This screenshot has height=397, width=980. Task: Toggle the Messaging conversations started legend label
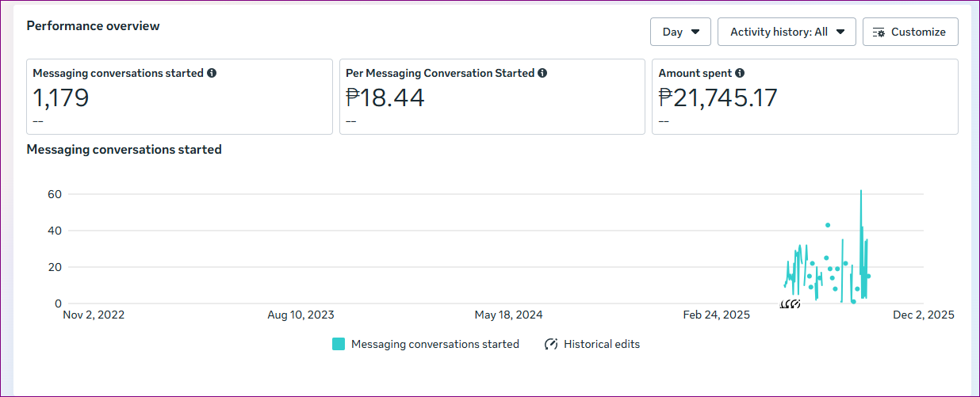[434, 344]
